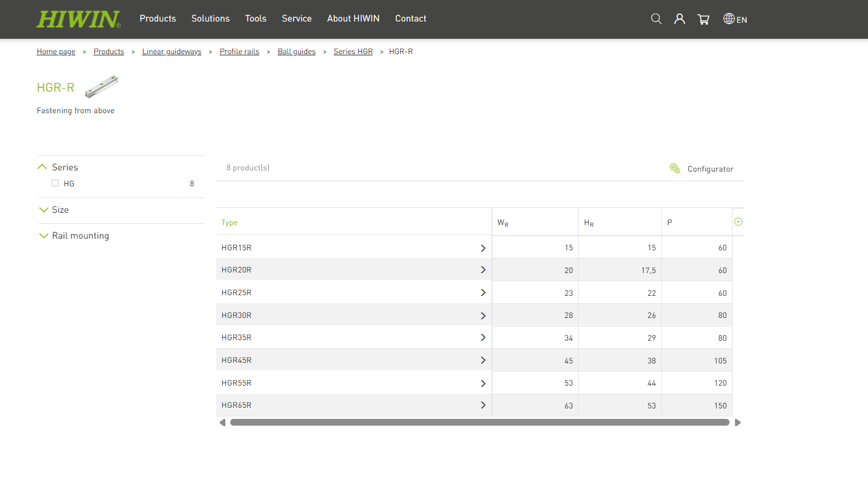Sort by the Type column header

point(230,223)
